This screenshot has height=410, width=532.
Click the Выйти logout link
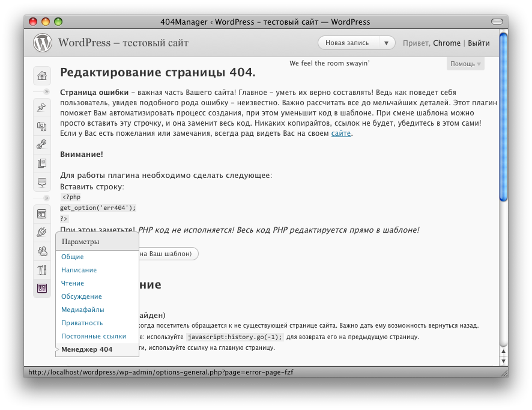(479, 43)
